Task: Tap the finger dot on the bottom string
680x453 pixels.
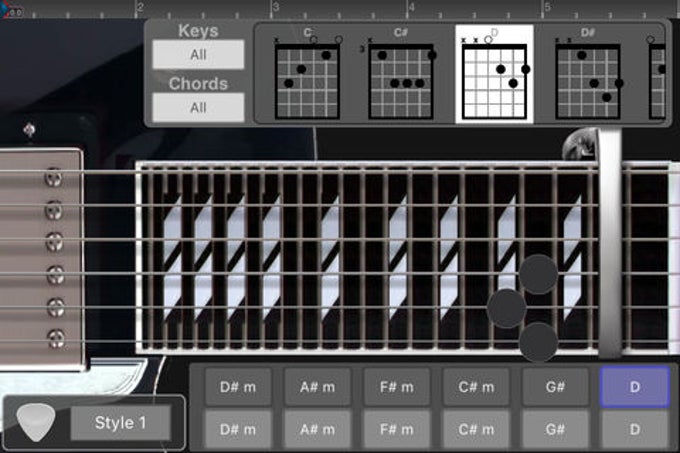Action: pos(538,342)
